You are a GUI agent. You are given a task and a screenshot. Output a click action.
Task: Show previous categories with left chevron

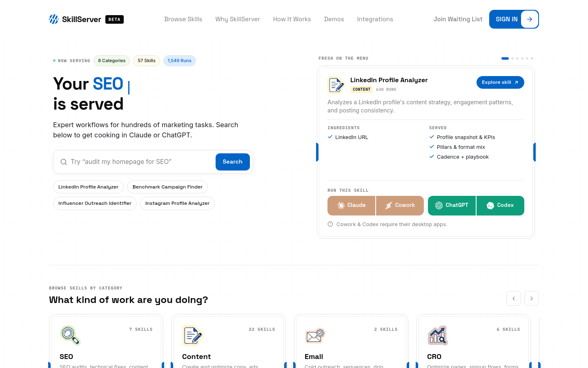coord(514,298)
